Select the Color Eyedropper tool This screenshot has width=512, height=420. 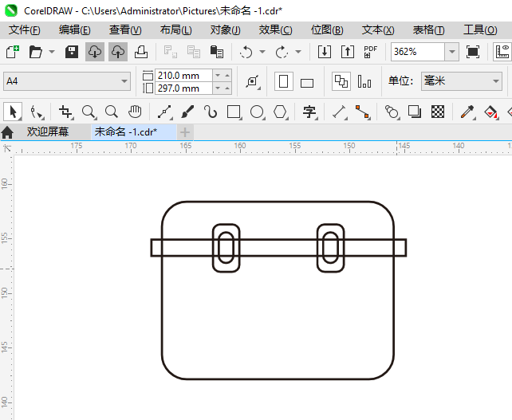467,112
